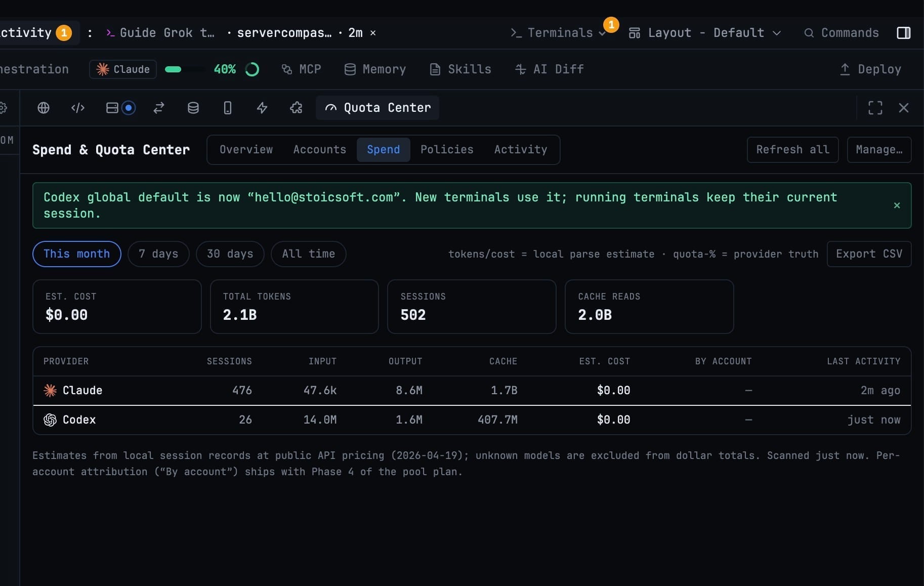This screenshot has height=586, width=924.
Task: Switch to the Accounts tab
Action: coord(320,150)
